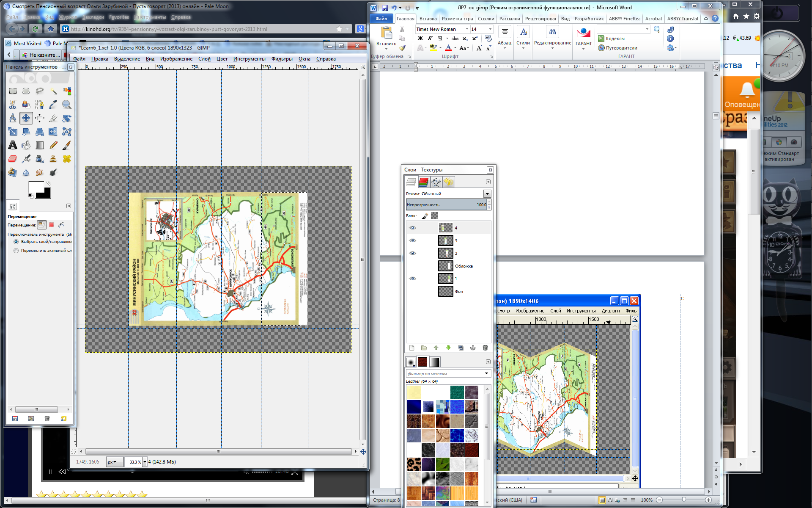812x508 pixels.
Task: Click the black background color swatch in GIMP
Action: click(45, 194)
